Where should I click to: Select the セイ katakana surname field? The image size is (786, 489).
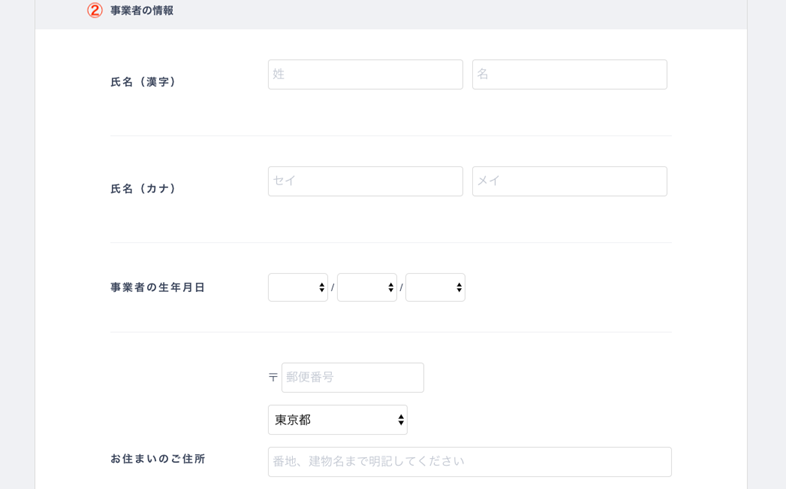(x=365, y=182)
